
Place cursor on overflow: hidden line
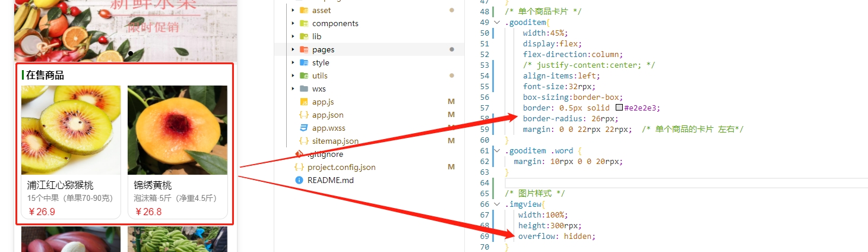click(557, 237)
